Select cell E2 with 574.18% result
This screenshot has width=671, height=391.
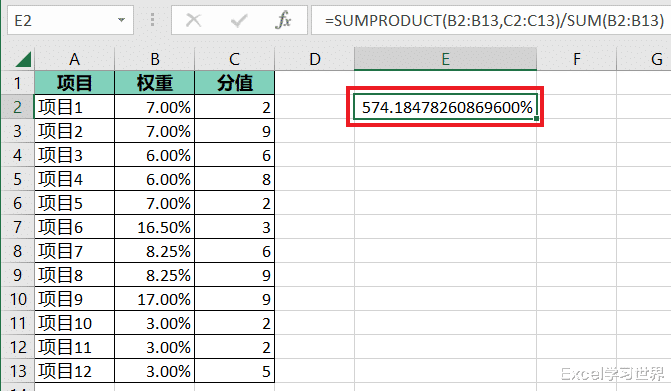coord(445,107)
